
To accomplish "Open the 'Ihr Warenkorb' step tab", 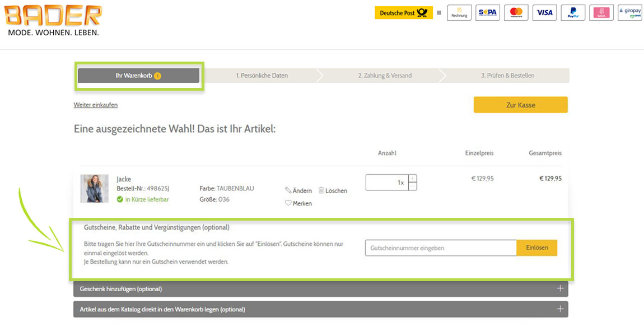I will pyautogui.click(x=138, y=76).
